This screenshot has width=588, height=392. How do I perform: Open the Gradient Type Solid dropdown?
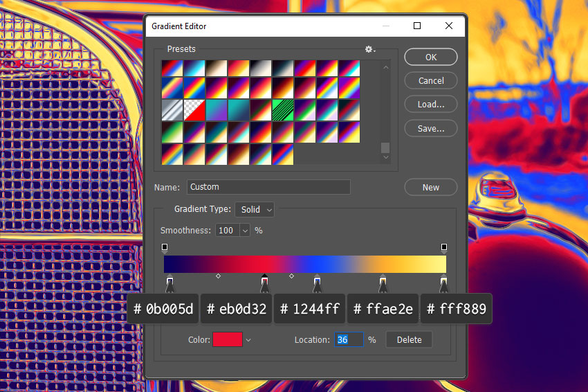(x=255, y=210)
